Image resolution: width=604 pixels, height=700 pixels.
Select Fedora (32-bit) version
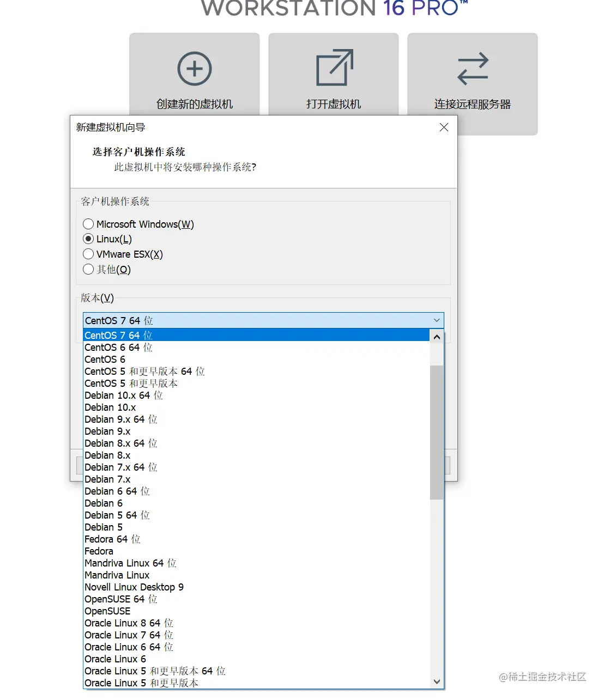256,551
